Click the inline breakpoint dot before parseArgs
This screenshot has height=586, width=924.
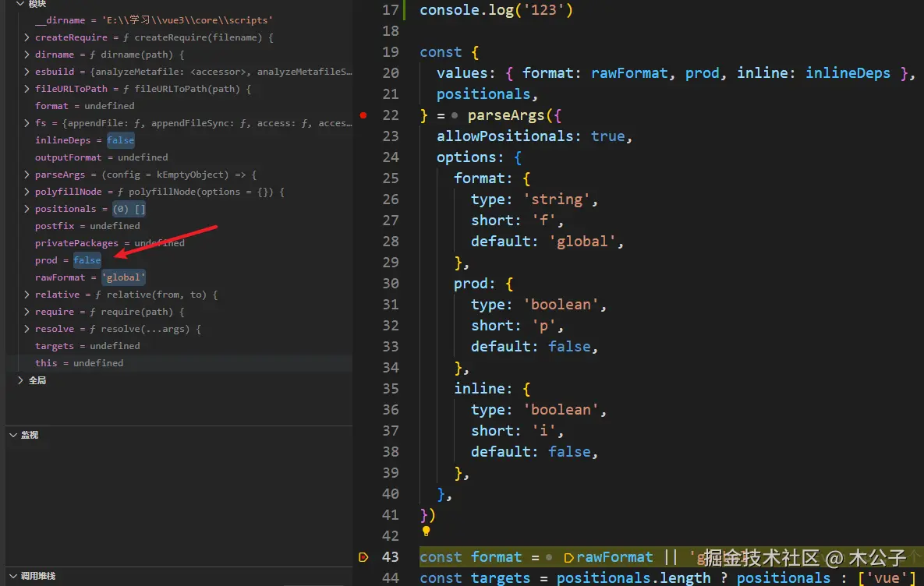[455, 115]
